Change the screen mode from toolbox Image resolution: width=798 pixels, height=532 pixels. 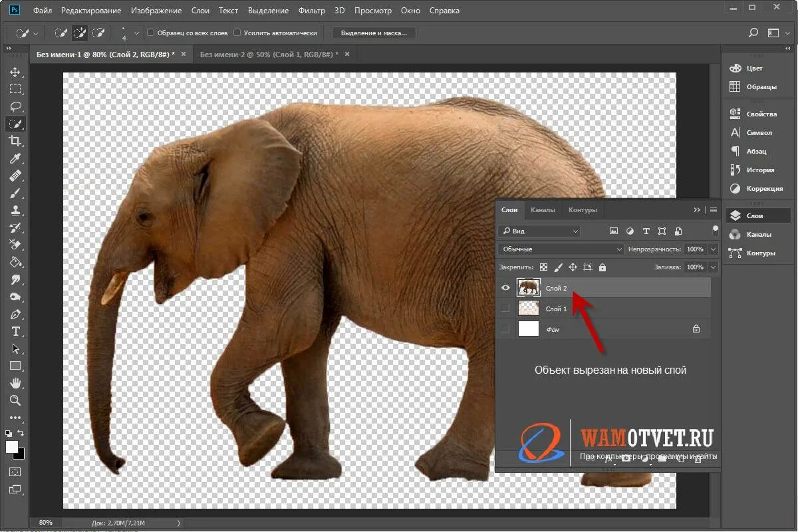(15, 489)
